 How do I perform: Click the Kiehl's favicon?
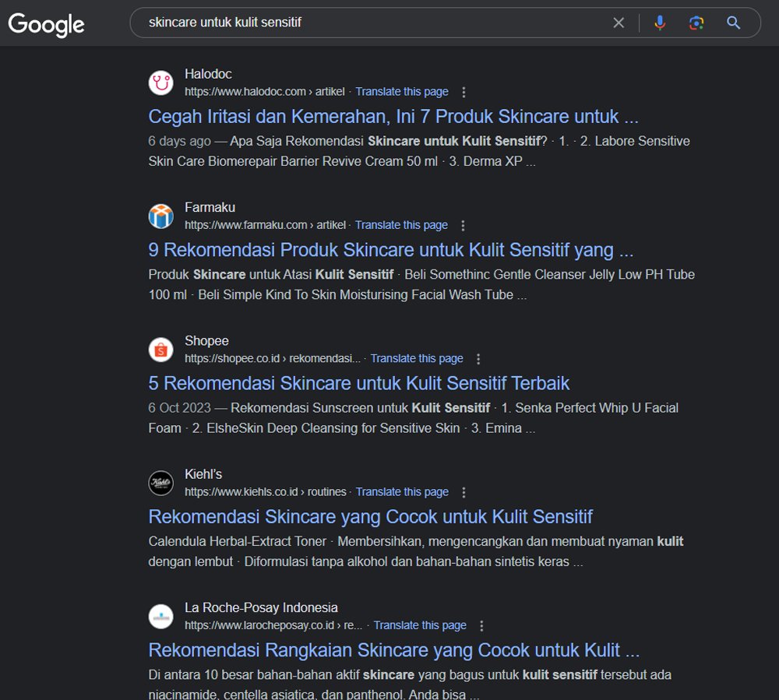click(x=161, y=483)
